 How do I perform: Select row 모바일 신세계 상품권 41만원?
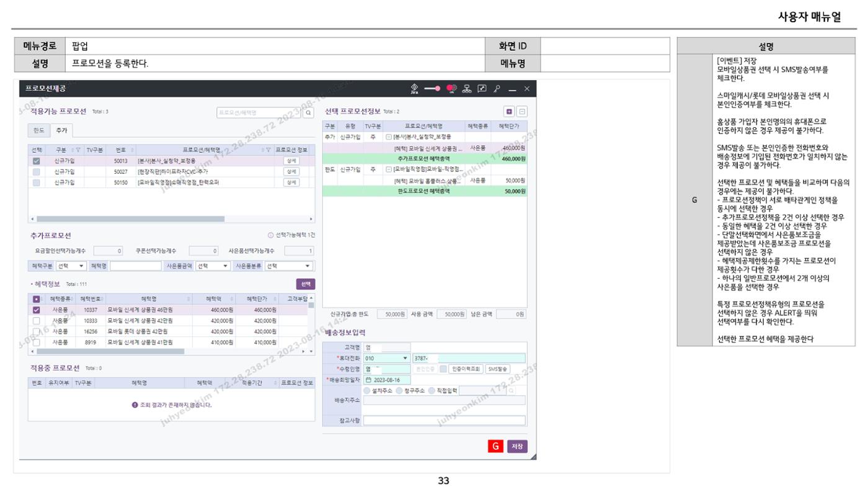point(169,342)
